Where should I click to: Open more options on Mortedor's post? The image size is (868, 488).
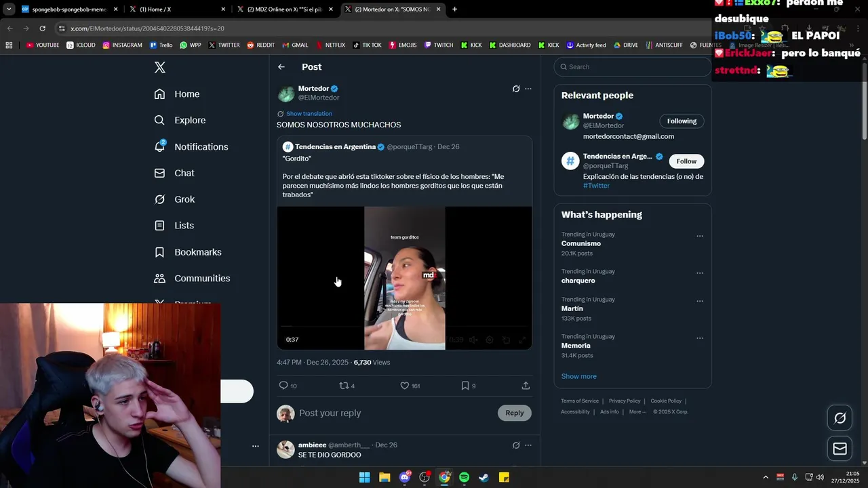[x=528, y=89]
